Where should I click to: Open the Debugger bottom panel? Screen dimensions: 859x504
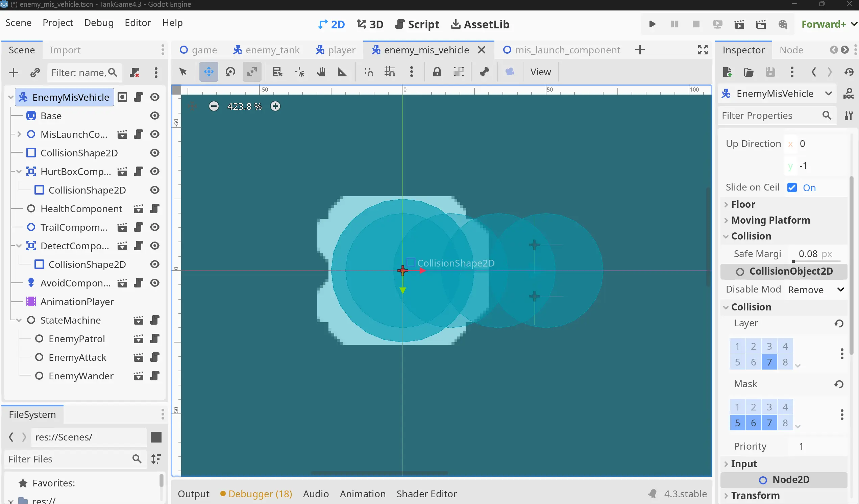click(256, 494)
